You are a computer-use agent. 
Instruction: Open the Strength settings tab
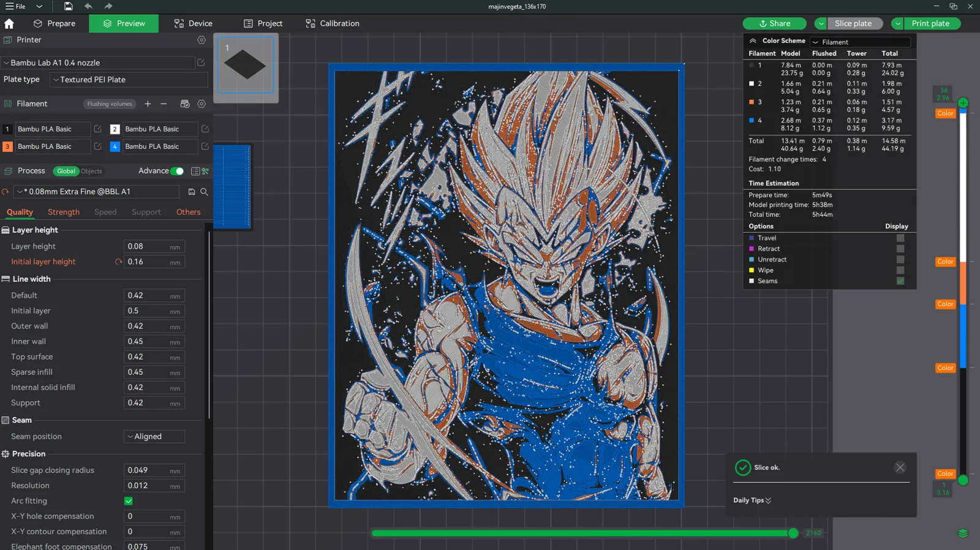click(x=64, y=212)
